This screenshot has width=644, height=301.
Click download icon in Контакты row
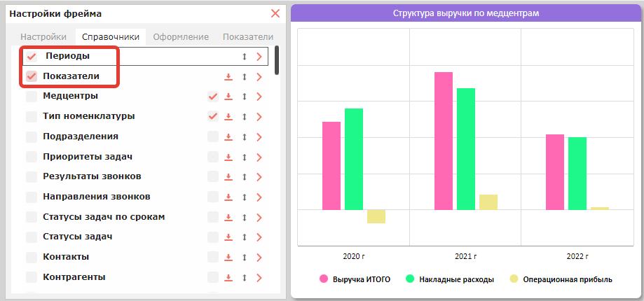(228, 258)
